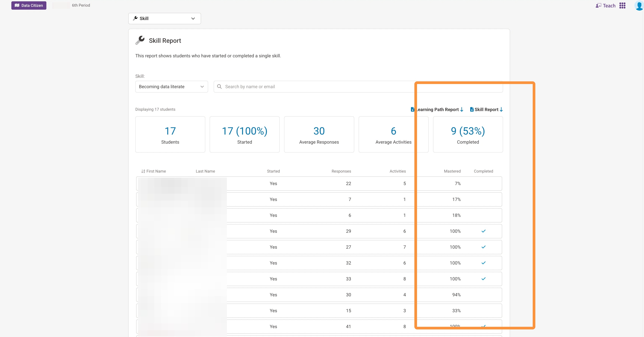This screenshot has height=337, width=644.
Task: Open the apps grid menu icon
Action: [x=622, y=5]
